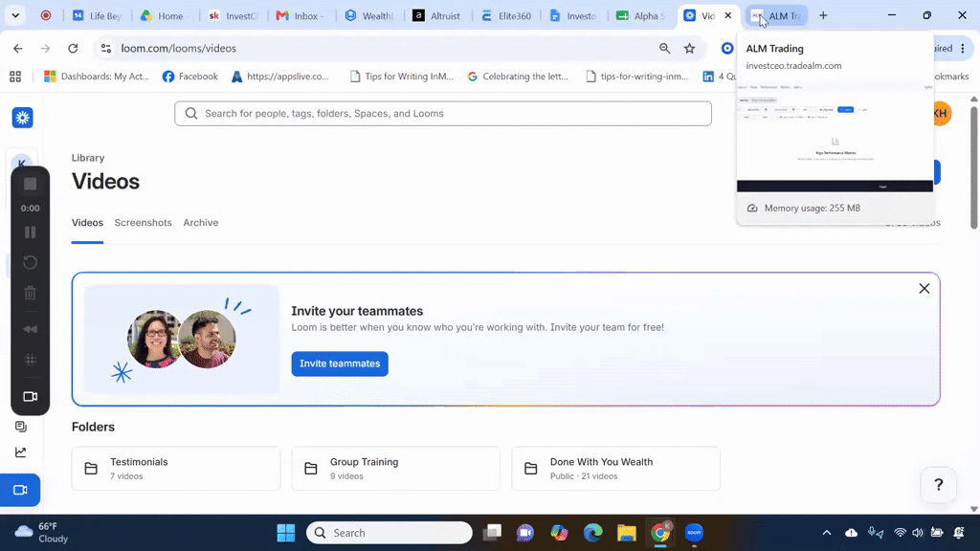The width and height of the screenshot is (980, 551).
Task: Open the Celebrating the lett... bookmark
Action: click(518, 77)
